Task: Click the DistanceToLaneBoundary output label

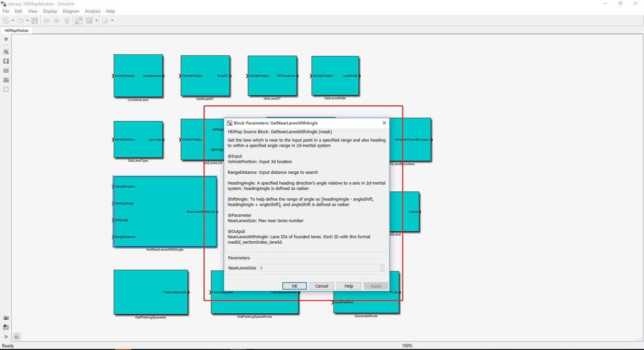Action: pyautogui.click(x=412, y=139)
